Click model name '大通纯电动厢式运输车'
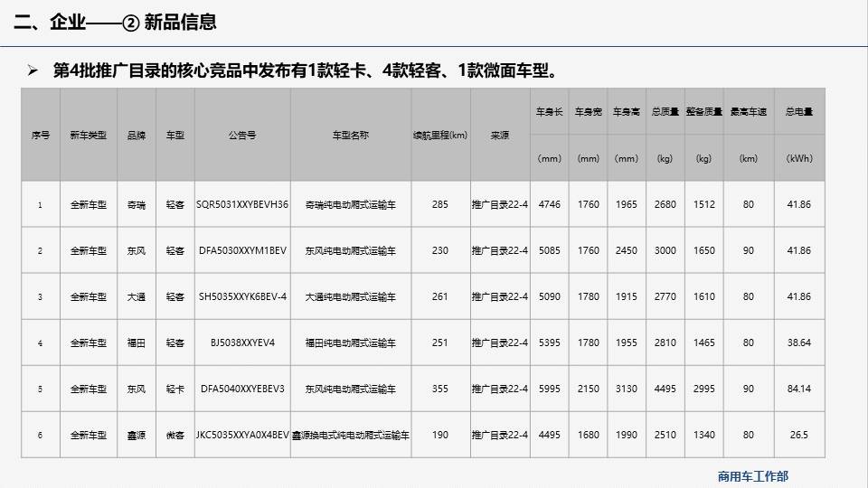Viewport: 868px width, 488px height. (351, 297)
